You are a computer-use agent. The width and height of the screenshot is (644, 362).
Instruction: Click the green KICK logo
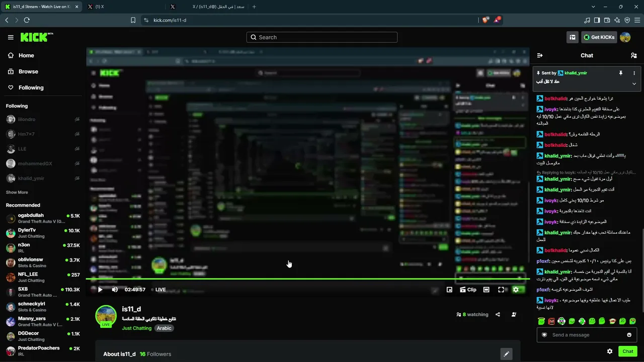click(36, 37)
